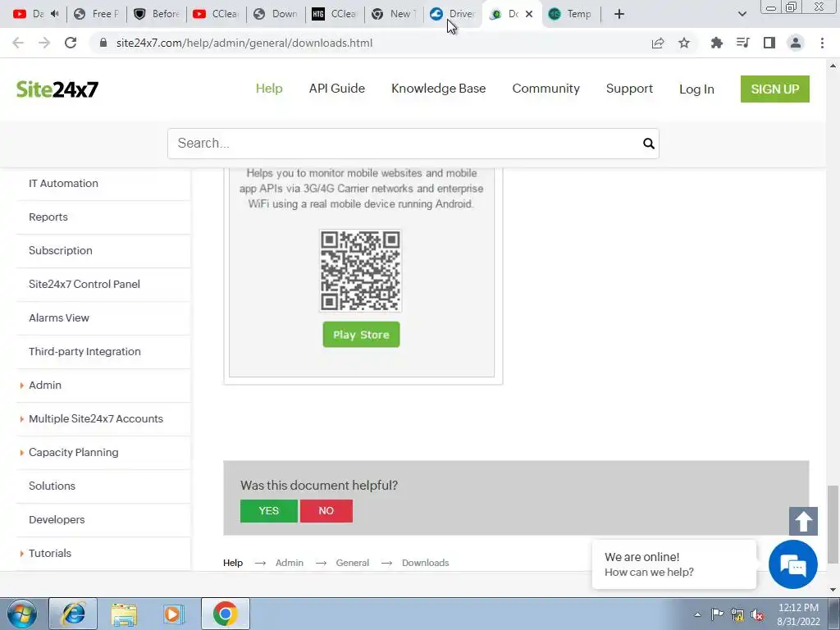Click the Admin breadcrumb link
This screenshot has height=630, width=840.
pos(290,563)
